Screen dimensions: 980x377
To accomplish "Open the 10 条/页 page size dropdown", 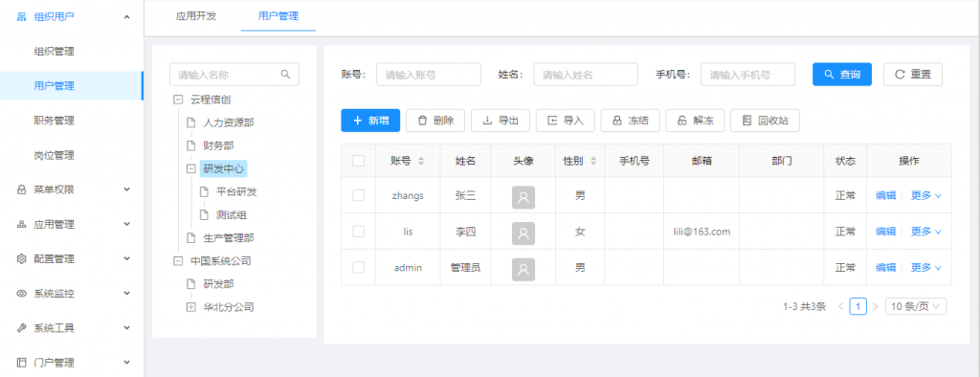I will [916, 306].
